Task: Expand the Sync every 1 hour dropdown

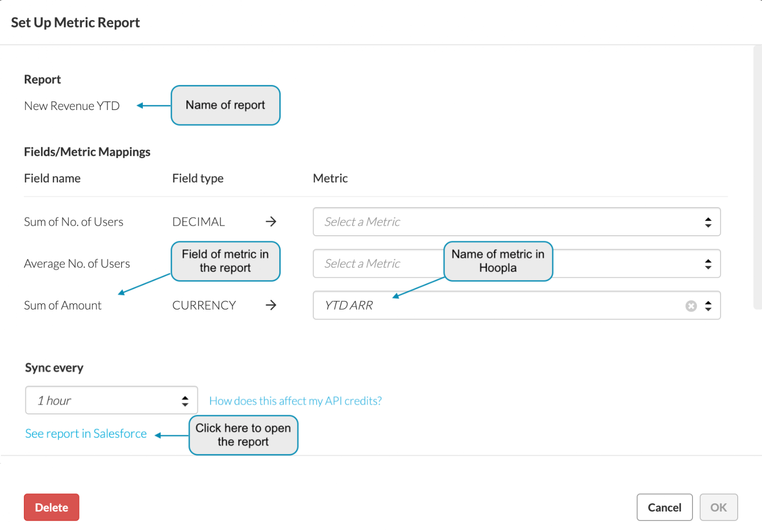Action: [111, 400]
